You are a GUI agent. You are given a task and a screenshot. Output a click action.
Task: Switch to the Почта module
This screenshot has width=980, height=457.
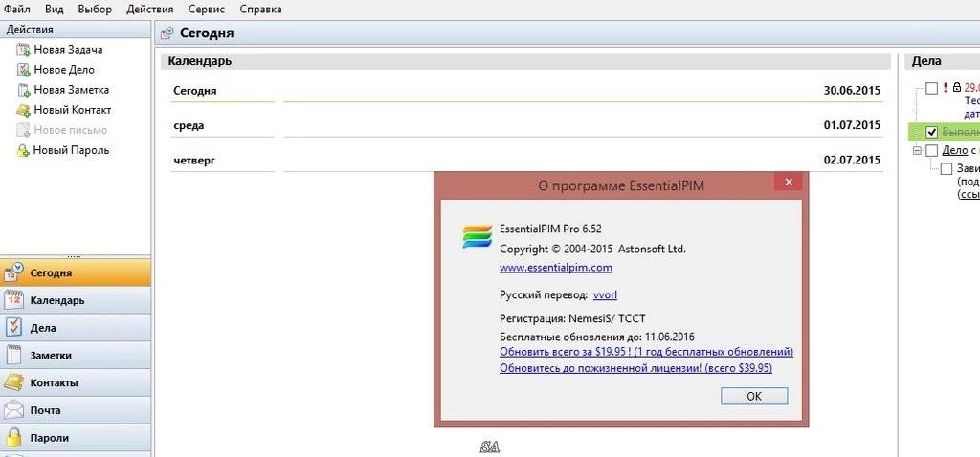(x=76, y=410)
